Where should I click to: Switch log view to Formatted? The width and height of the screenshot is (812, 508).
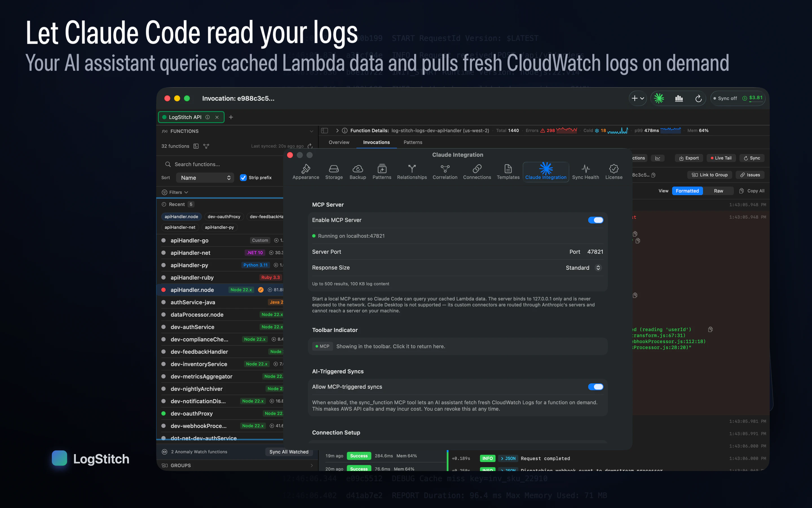pos(687,191)
